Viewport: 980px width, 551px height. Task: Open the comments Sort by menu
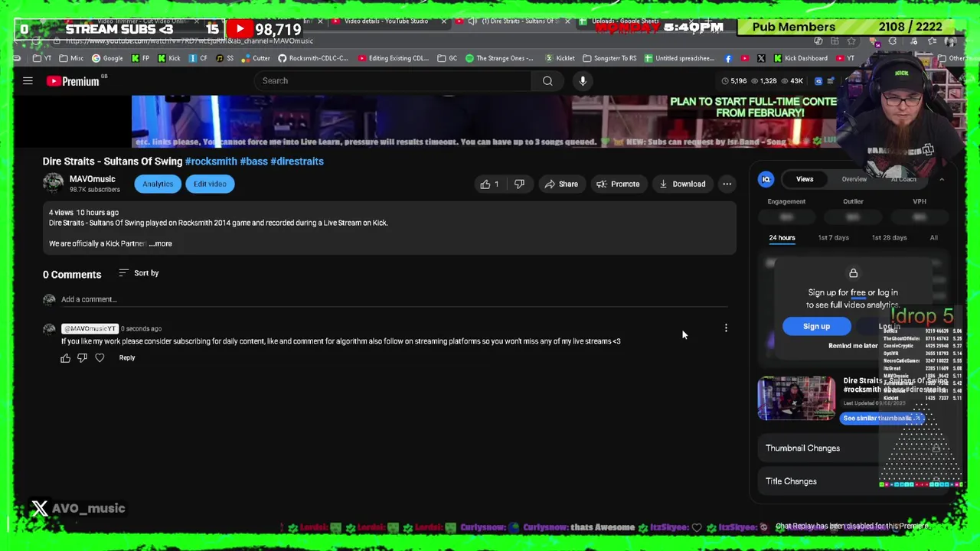139,273
